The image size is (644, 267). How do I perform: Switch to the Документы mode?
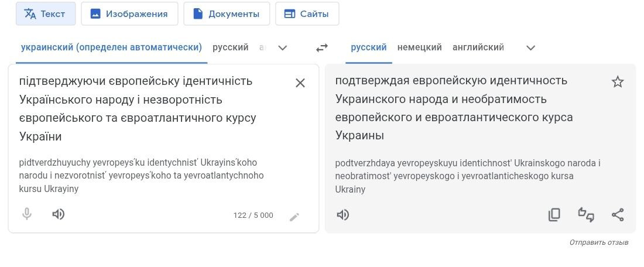[x=227, y=13]
